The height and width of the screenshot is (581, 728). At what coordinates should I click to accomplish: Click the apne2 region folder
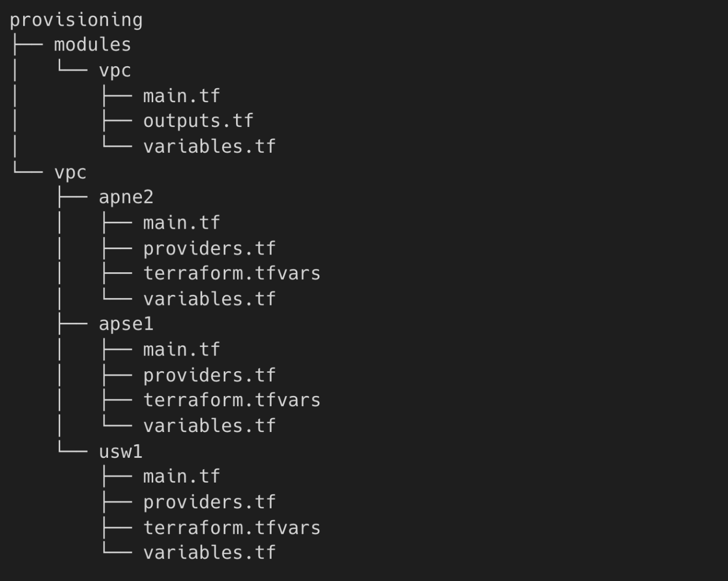126,197
